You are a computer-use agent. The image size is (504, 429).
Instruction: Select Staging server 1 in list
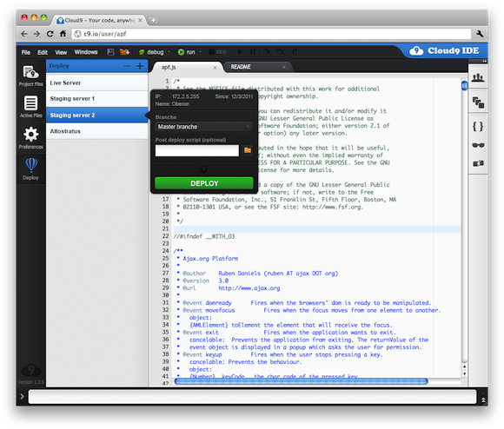(x=96, y=99)
